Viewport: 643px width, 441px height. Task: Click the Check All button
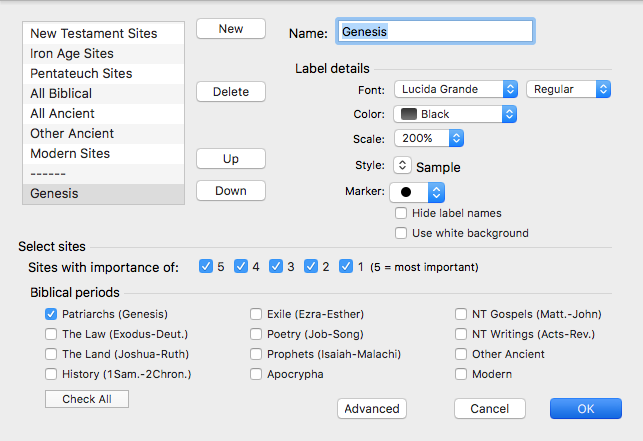(87, 399)
